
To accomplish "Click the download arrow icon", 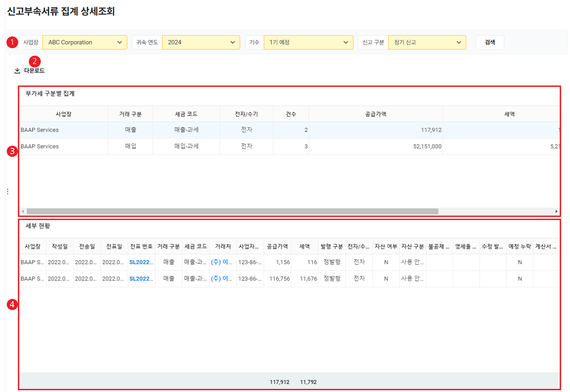I will [x=17, y=71].
